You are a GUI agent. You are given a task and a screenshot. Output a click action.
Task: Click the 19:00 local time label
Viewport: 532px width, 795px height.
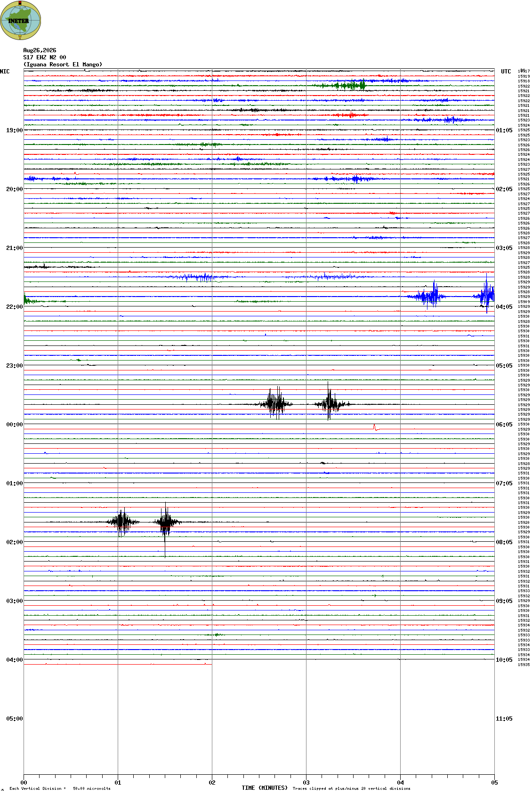pyautogui.click(x=14, y=130)
